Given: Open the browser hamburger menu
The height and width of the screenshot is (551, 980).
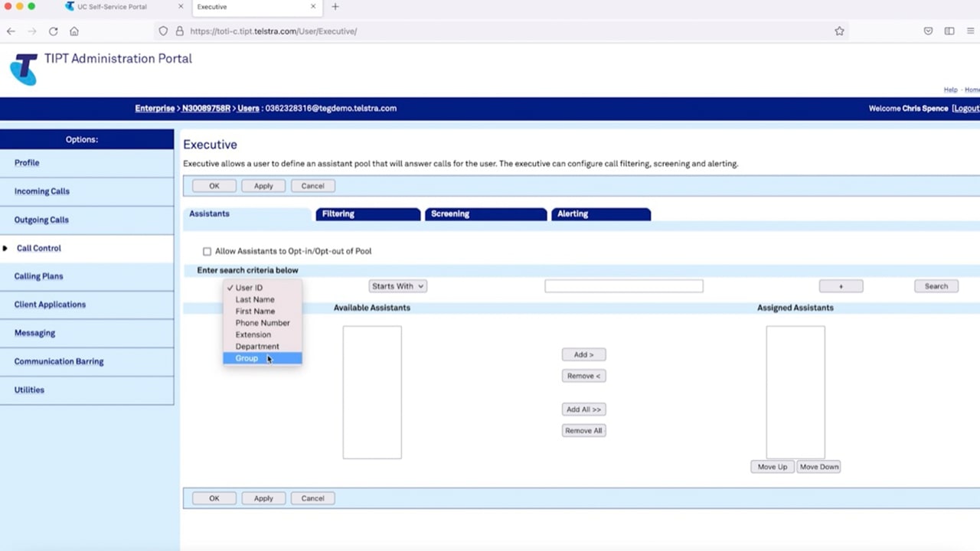Looking at the screenshot, I should click(x=970, y=31).
